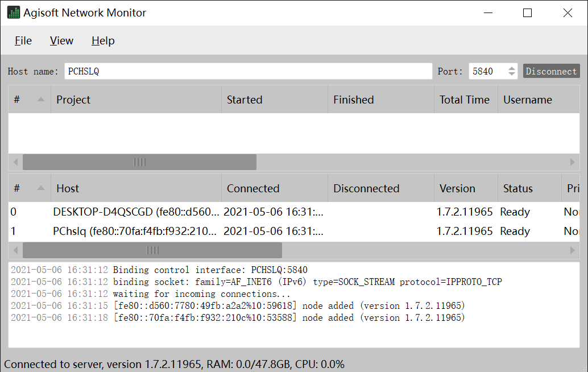Select node DESKTOP-D4QSCGD row
This screenshot has width=588, height=372.
[294, 212]
